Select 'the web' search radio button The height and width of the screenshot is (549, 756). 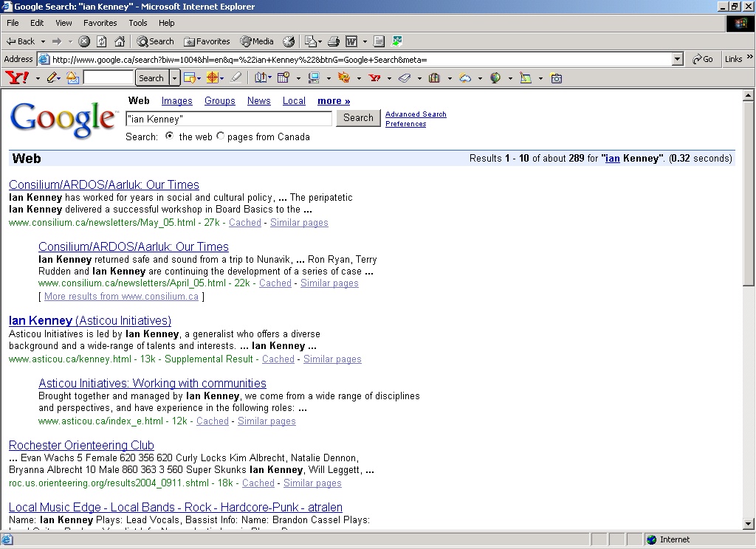coord(169,136)
